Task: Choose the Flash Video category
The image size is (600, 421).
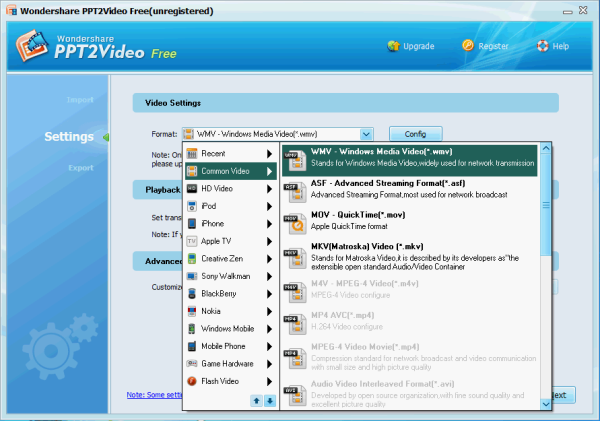Action: [x=230, y=381]
